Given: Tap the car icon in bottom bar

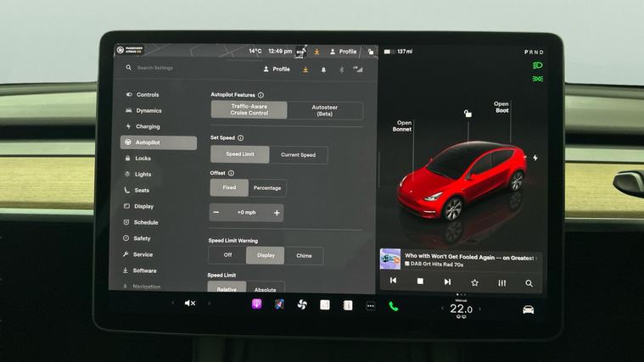Looking at the screenshot, I should [x=528, y=309].
